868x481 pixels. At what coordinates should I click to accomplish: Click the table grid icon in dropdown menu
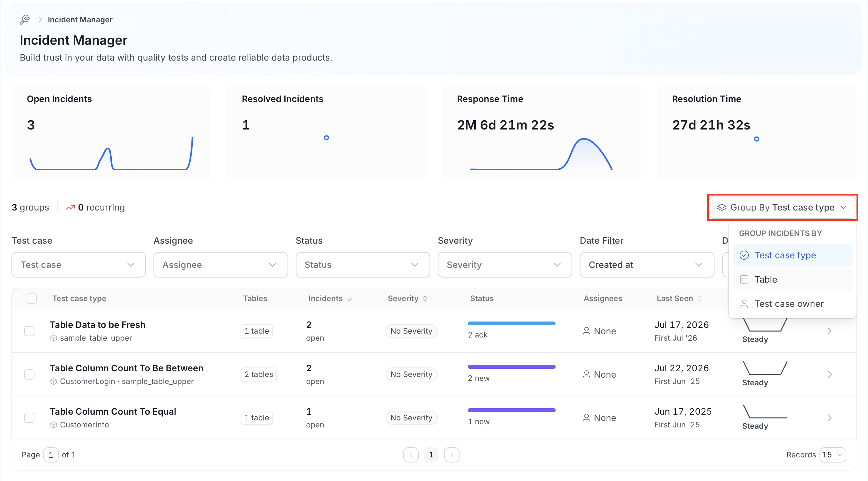click(744, 279)
